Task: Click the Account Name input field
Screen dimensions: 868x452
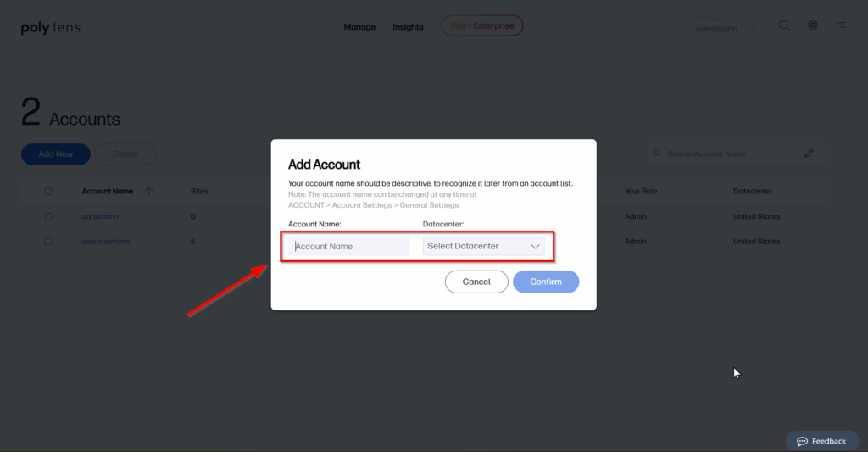Action: coord(349,247)
